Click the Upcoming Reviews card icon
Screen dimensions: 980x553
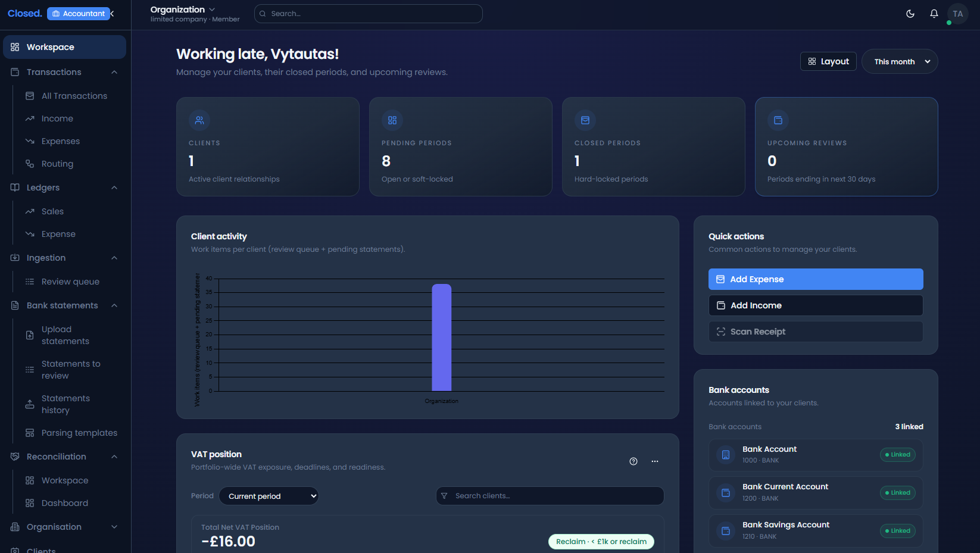click(x=778, y=120)
